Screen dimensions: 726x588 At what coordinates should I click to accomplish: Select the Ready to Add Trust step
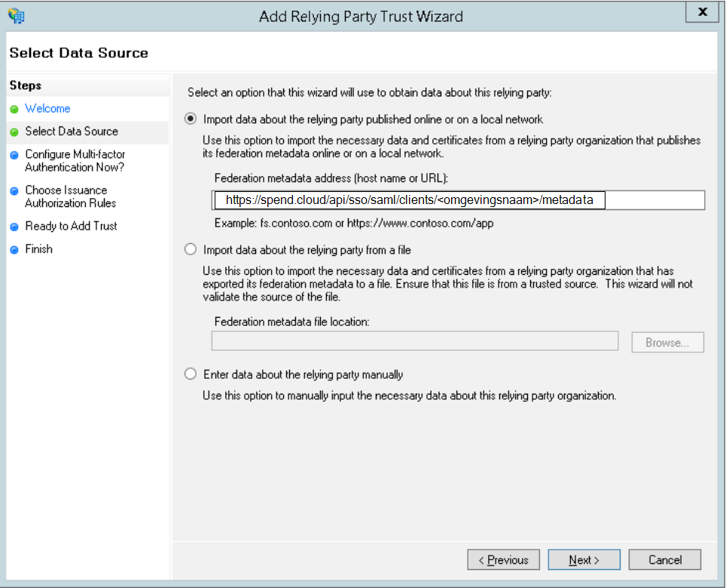pos(72,226)
